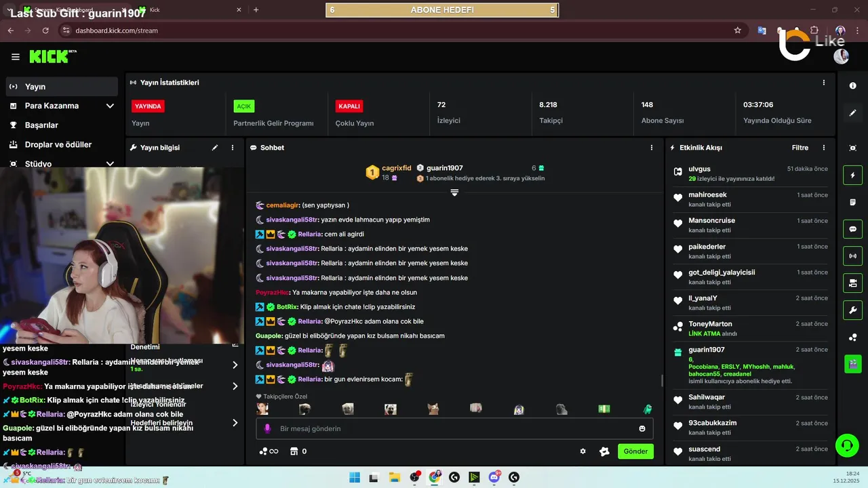Click the KAPALI Çoklu Yayın badge
868x488 pixels.
coord(349,106)
